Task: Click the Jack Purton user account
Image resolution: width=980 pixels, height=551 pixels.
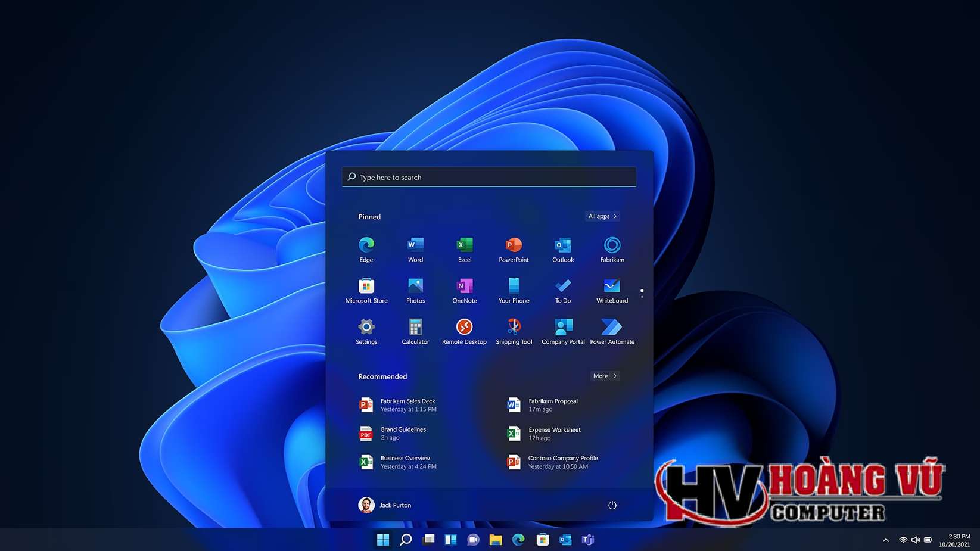Action: tap(385, 505)
